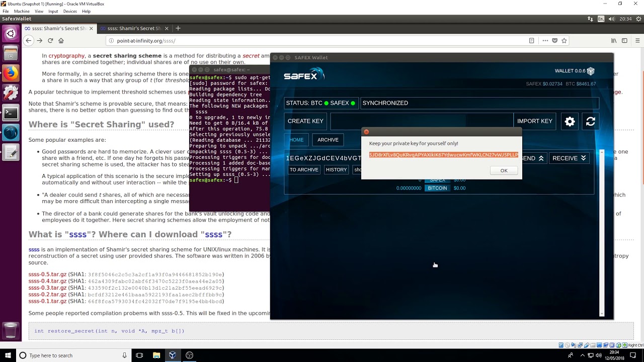The width and height of the screenshot is (644, 362).
Task: Open Firefox hamburger menu
Action: click(637, 41)
